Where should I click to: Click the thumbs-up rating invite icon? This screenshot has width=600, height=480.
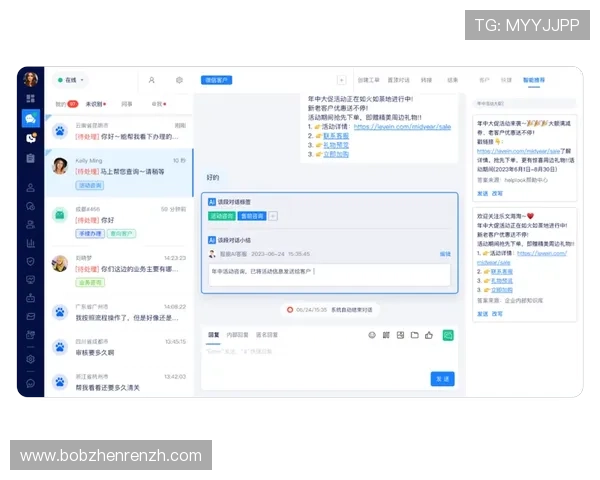click(429, 335)
